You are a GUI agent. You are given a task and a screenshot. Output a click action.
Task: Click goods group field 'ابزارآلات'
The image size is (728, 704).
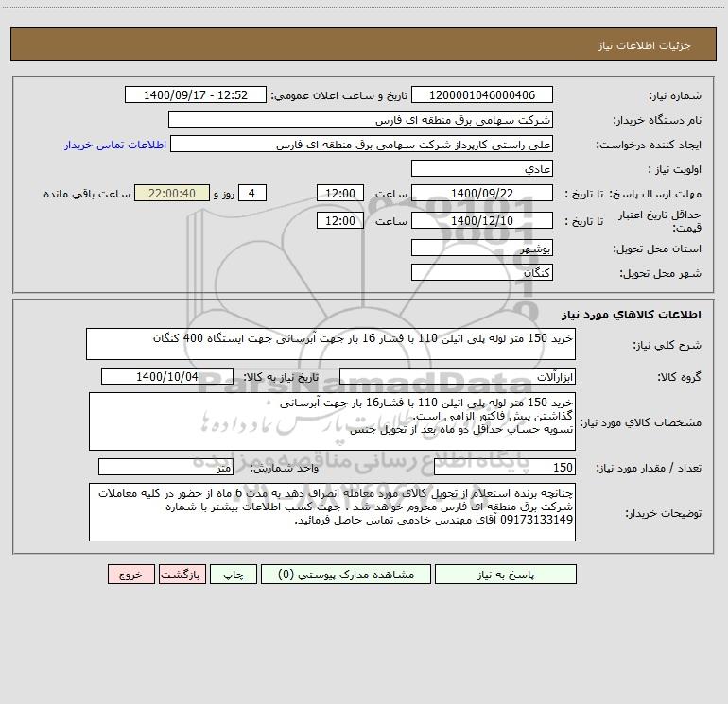point(458,376)
